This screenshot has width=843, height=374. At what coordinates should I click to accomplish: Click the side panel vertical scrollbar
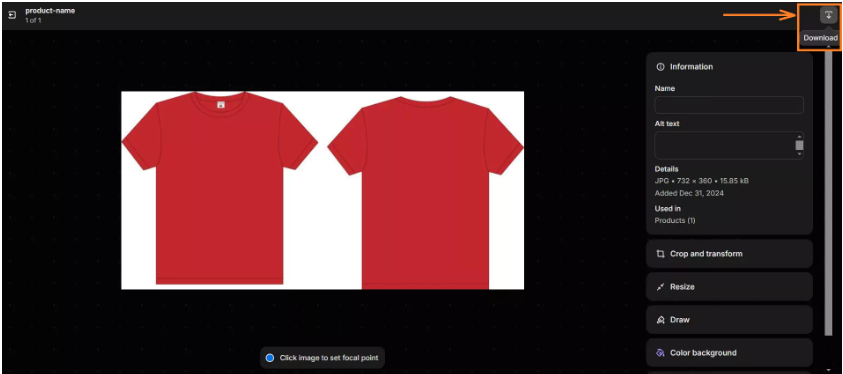click(x=828, y=193)
